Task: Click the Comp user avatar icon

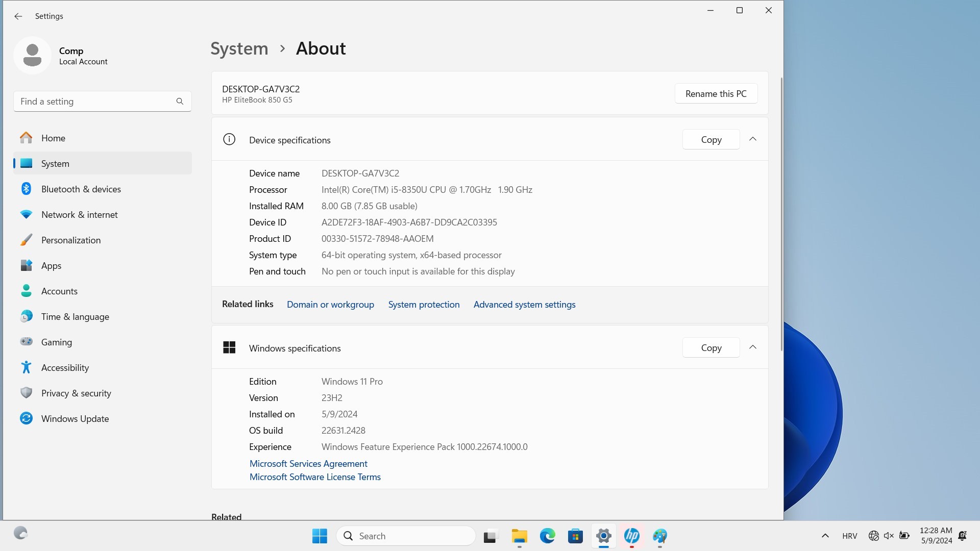Action: 32,55
